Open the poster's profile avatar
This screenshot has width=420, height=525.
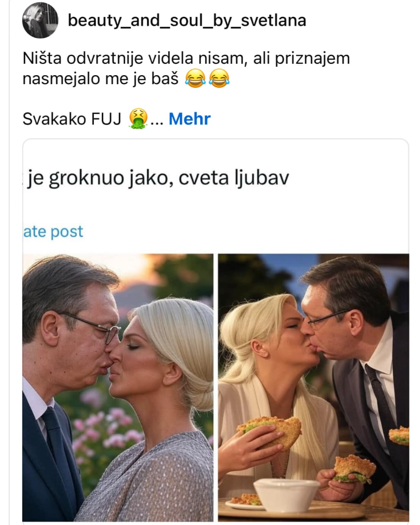40,20
